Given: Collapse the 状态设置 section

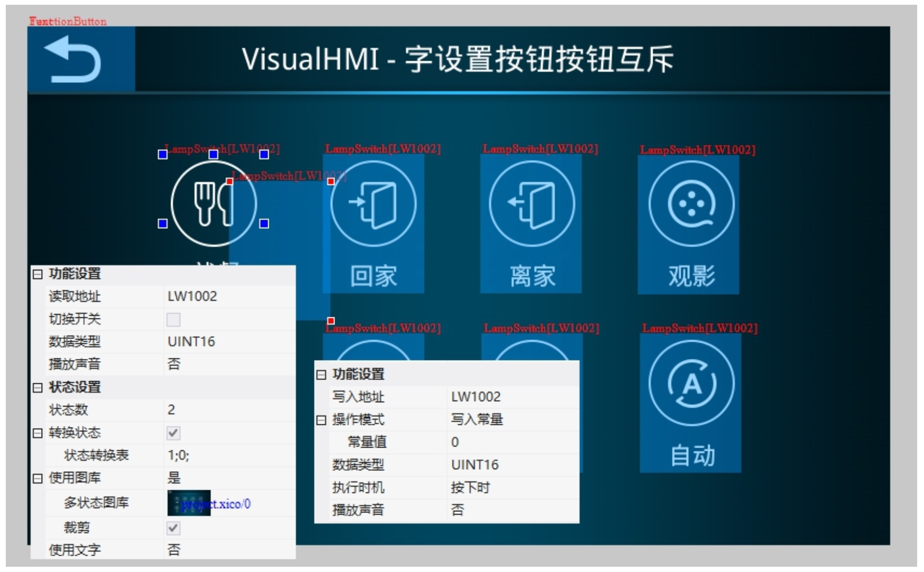Looking at the screenshot, I should (37, 387).
